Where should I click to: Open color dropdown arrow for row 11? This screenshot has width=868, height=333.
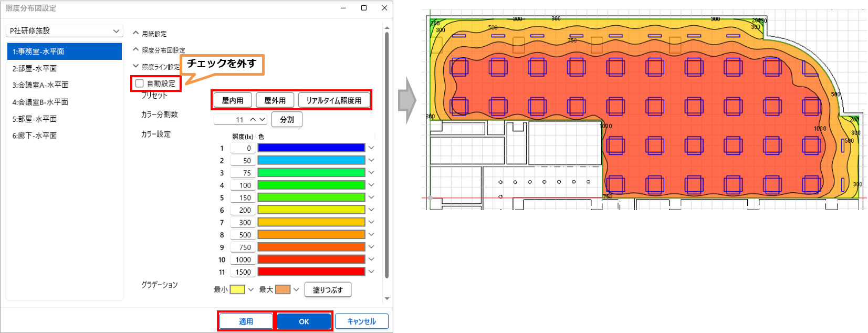[371, 272]
